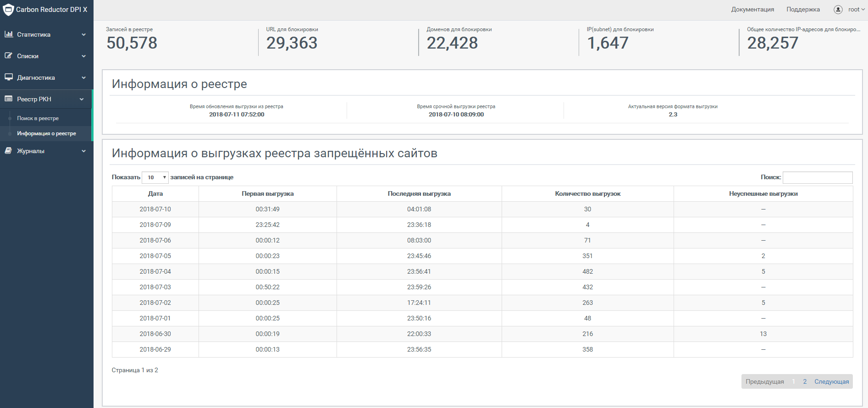This screenshot has height=408, width=868.
Task: Click the 50,578 registry records counter
Action: tap(132, 43)
